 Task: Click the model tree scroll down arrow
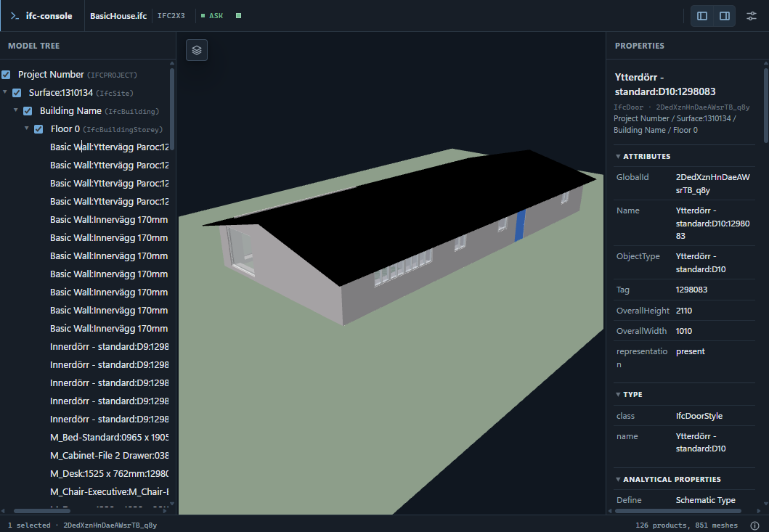(x=172, y=503)
